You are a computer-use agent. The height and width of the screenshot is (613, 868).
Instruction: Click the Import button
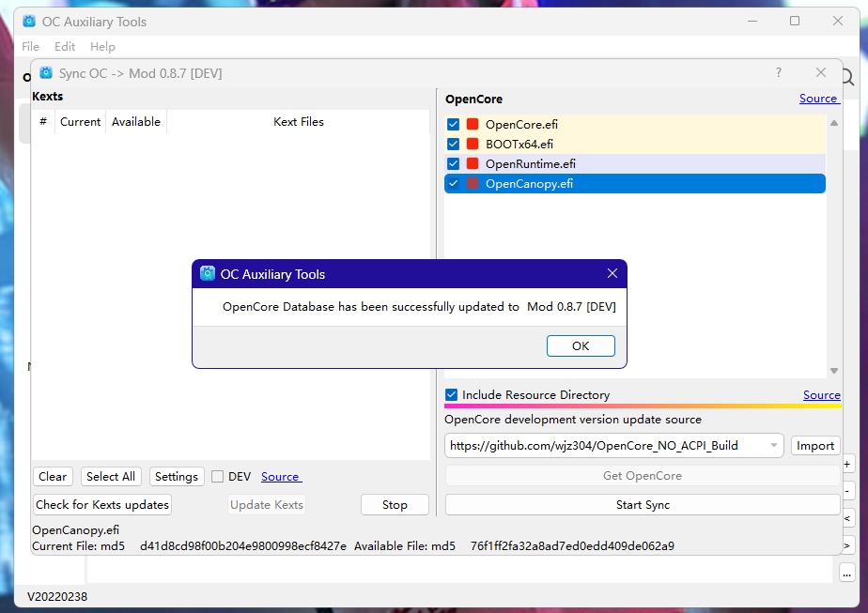coord(815,446)
